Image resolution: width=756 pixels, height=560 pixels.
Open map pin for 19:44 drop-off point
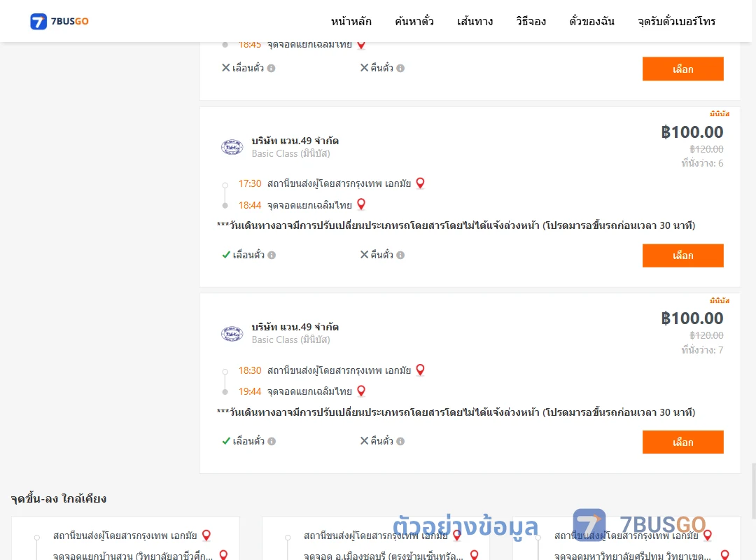(x=361, y=391)
